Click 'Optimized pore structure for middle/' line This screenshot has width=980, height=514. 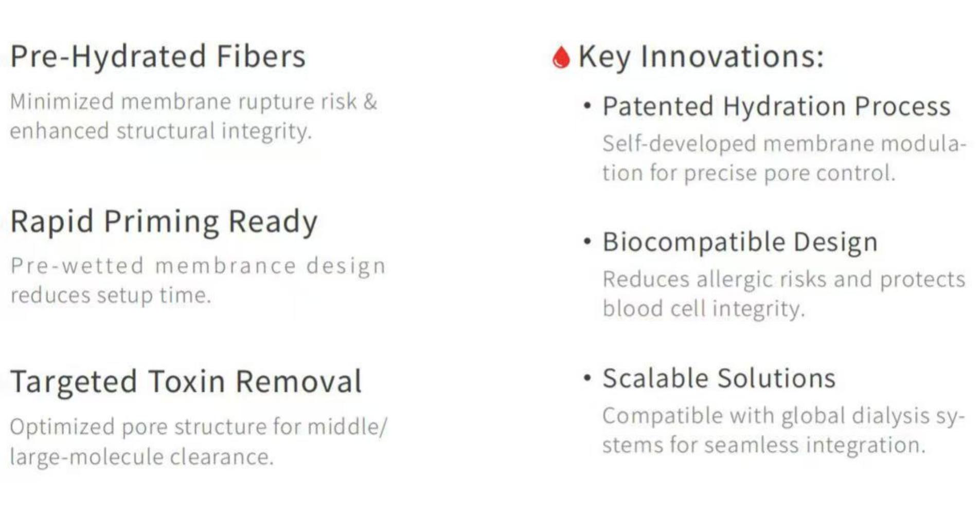pos(198,427)
